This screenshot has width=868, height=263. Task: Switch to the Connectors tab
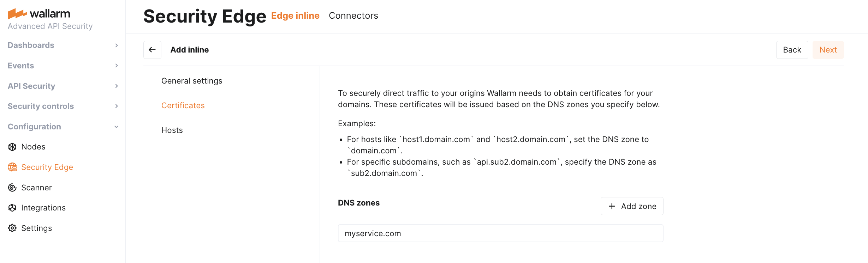[353, 16]
